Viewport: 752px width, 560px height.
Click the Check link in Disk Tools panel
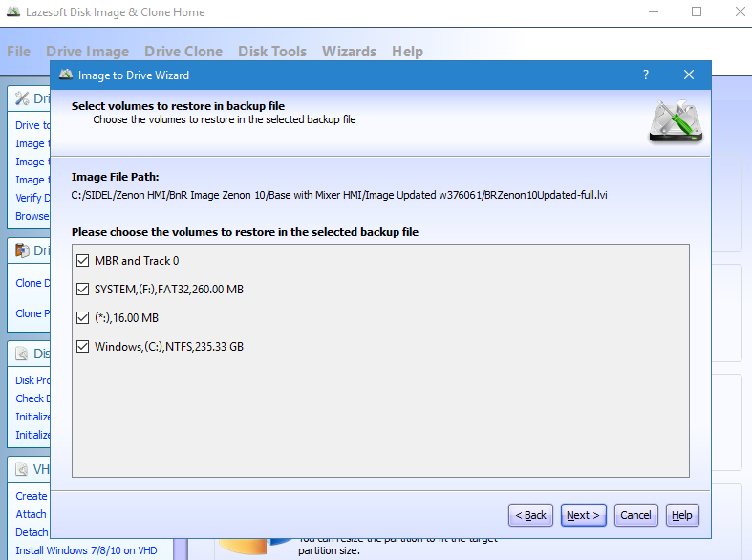32,398
